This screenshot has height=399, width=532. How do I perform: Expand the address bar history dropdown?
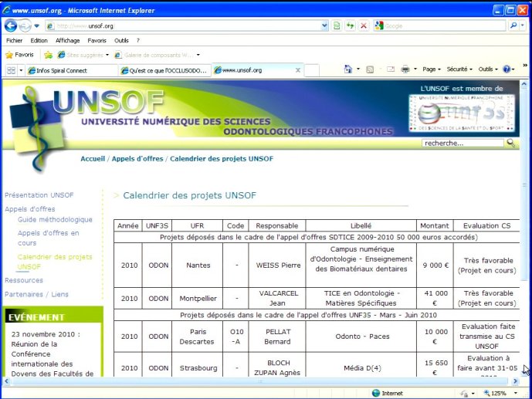coord(325,25)
